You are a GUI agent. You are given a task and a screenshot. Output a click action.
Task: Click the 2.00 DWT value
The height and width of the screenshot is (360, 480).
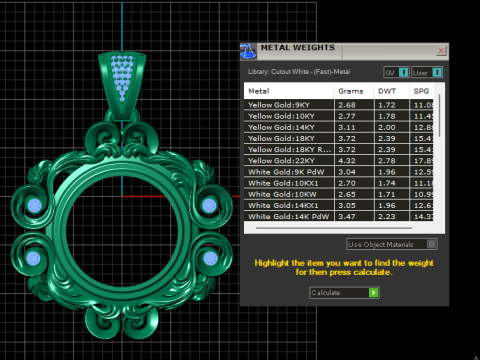point(387,127)
